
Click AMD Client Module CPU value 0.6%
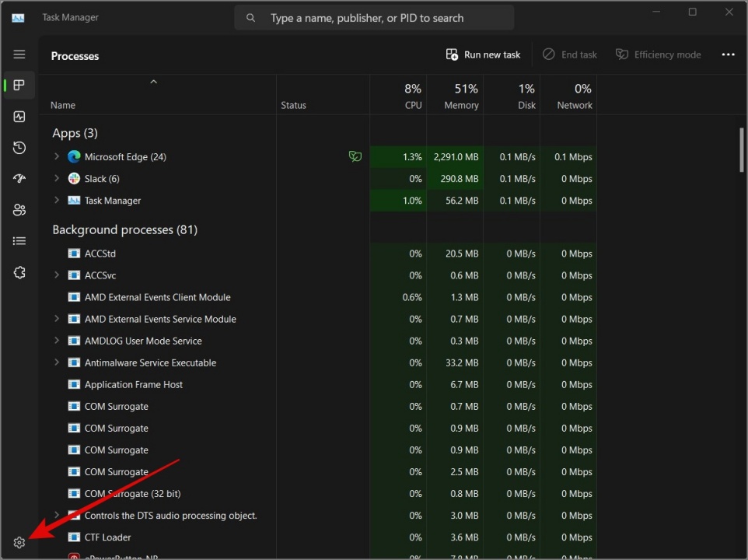coord(412,298)
